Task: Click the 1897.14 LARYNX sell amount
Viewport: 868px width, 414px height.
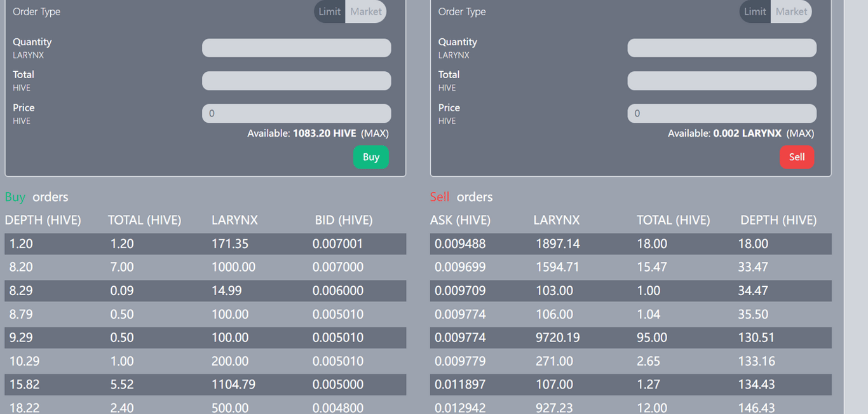Action: (x=558, y=244)
